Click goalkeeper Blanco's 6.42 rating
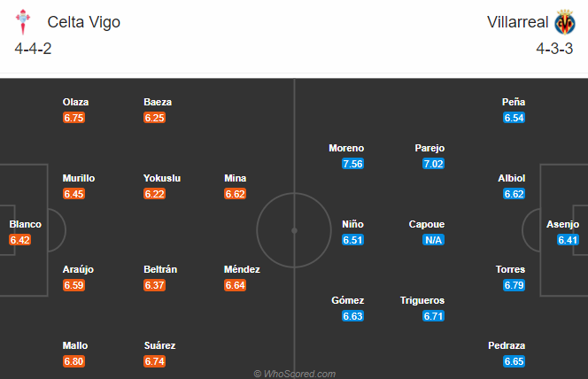 (20, 240)
